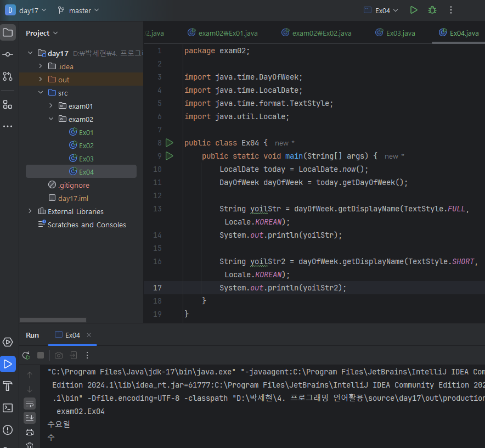The height and width of the screenshot is (448, 485).
Task: Click the Debug bug icon in toolbar
Action: point(432,10)
